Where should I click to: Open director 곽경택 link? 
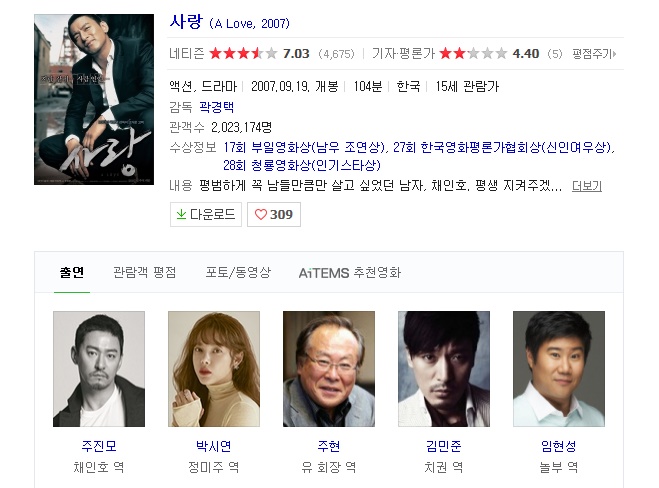[216, 107]
